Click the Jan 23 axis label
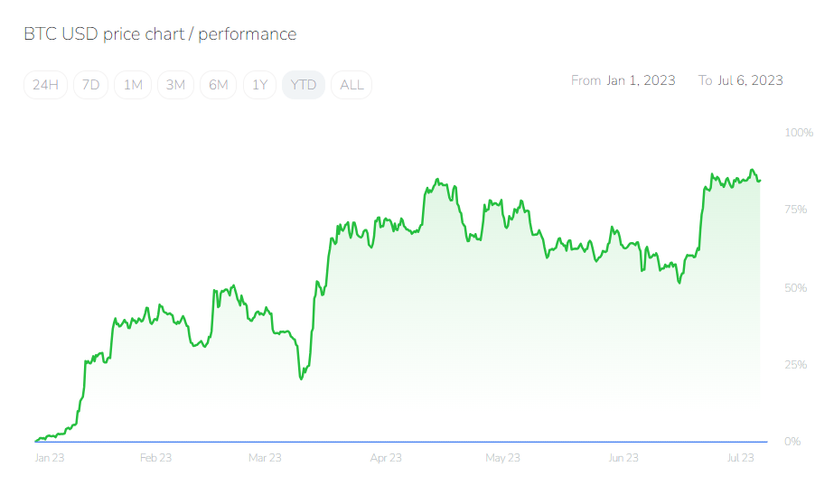 (50, 458)
